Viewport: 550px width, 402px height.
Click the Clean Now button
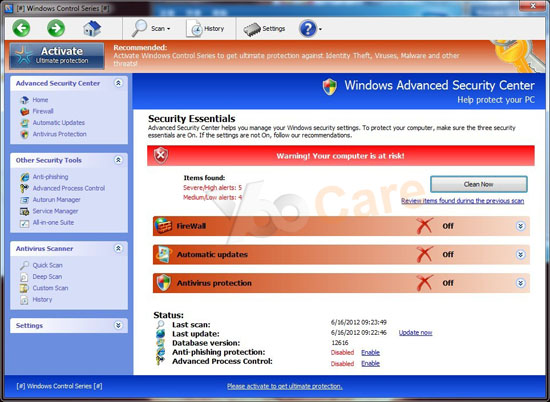pyautogui.click(x=478, y=184)
